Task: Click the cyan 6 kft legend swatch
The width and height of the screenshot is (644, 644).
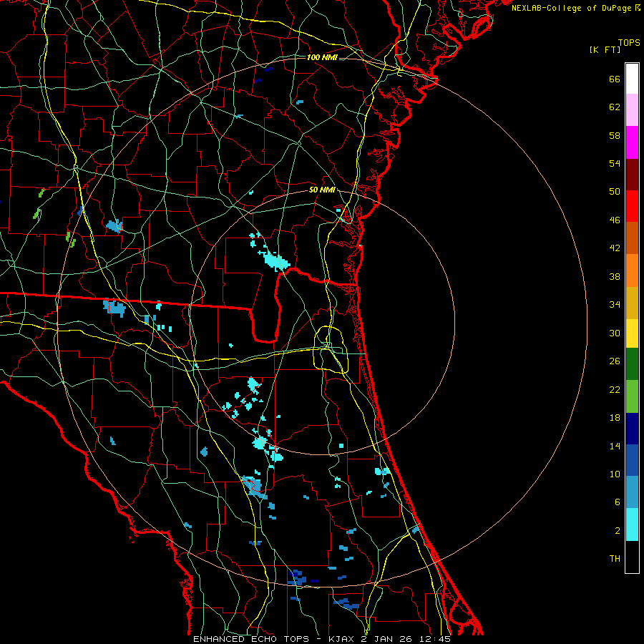Action: coord(632,525)
